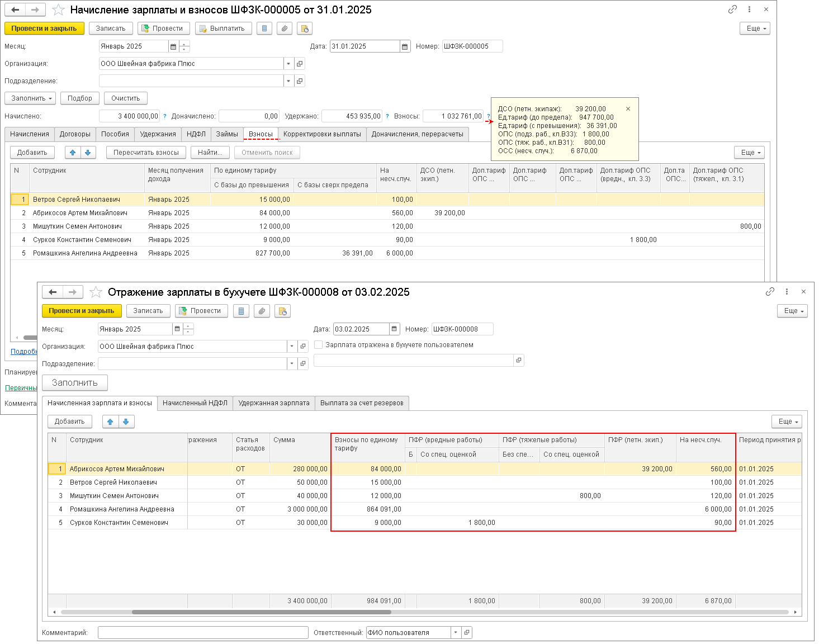Image resolution: width=819 pixels, height=644 pixels.
Task: Open the organization card in Отражение зарплаты window
Action: pos(303,347)
